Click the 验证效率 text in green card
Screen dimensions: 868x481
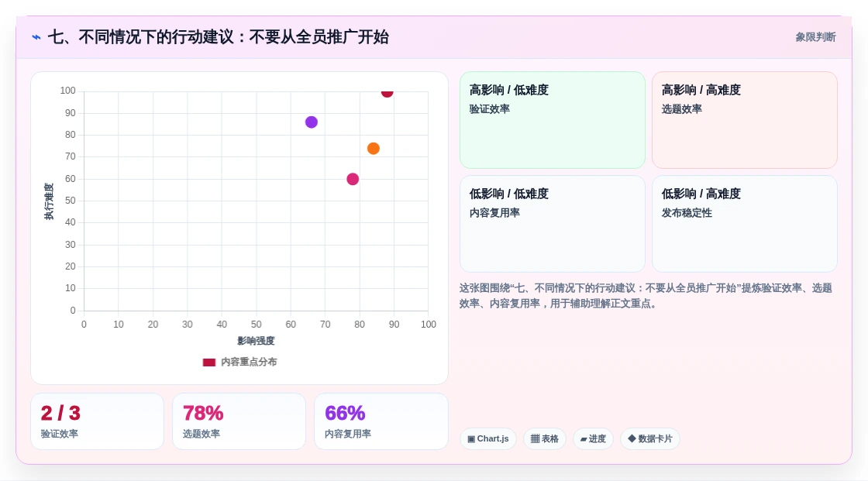tap(489, 109)
